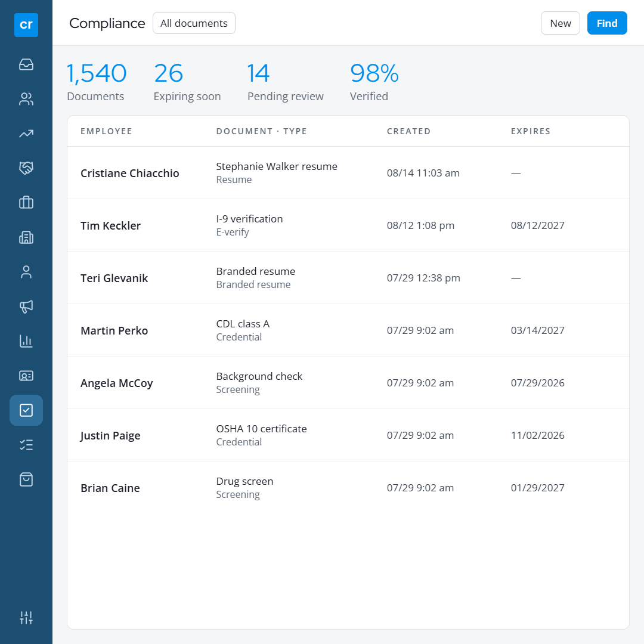The image size is (644, 644).
Task: Open the trending arrow sidebar icon
Action: (x=26, y=134)
